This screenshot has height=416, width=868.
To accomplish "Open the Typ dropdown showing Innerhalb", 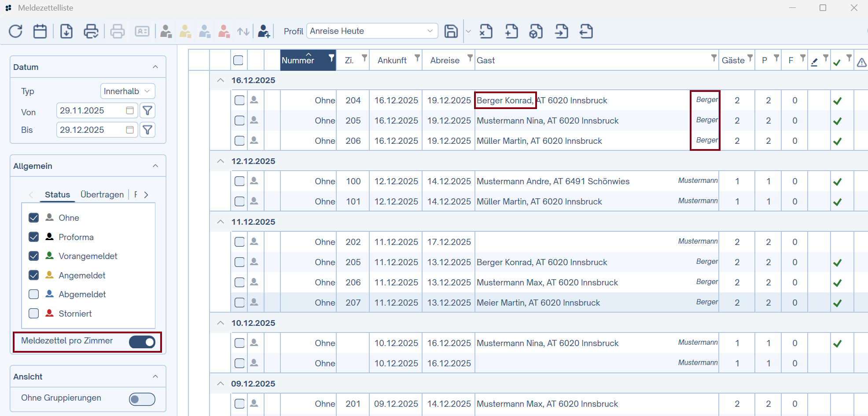I will pyautogui.click(x=128, y=91).
